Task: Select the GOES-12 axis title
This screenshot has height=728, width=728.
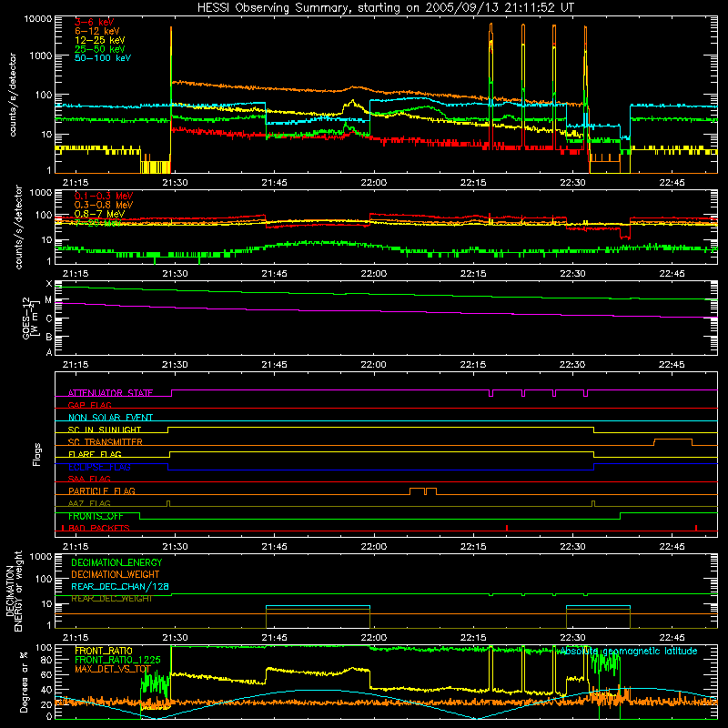Action: click(30, 318)
